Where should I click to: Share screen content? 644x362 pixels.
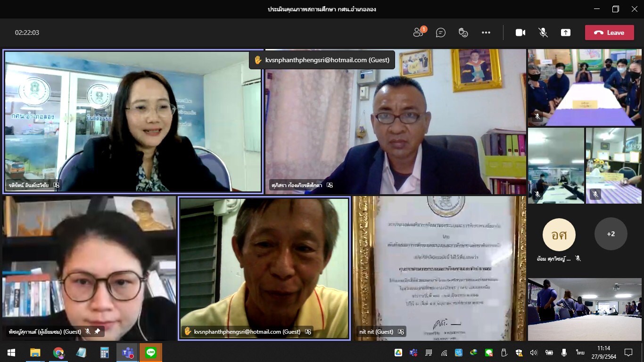[x=566, y=33]
